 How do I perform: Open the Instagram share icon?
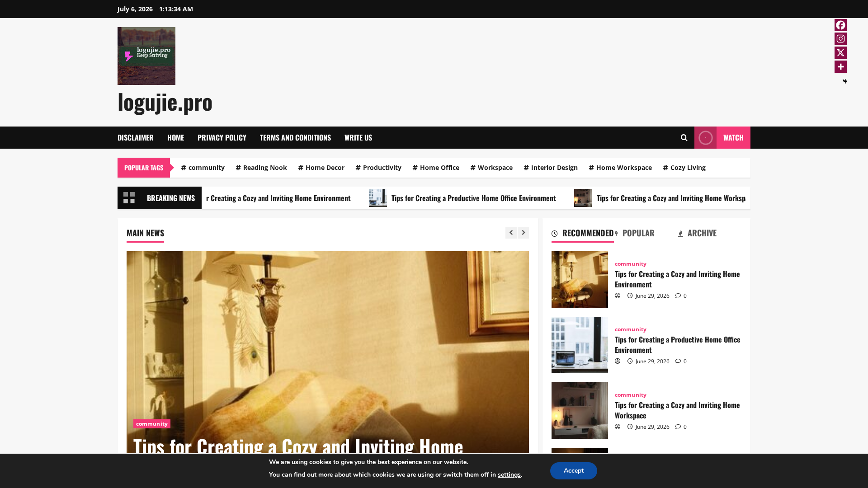coord(840,39)
